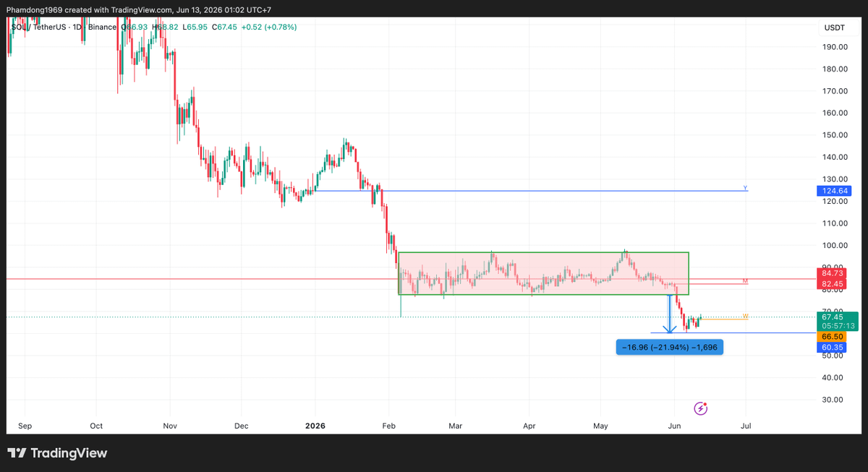This screenshot has height=472, width=868.
Task: Click the Mar label on time axis
Action: tap(456, 426)
